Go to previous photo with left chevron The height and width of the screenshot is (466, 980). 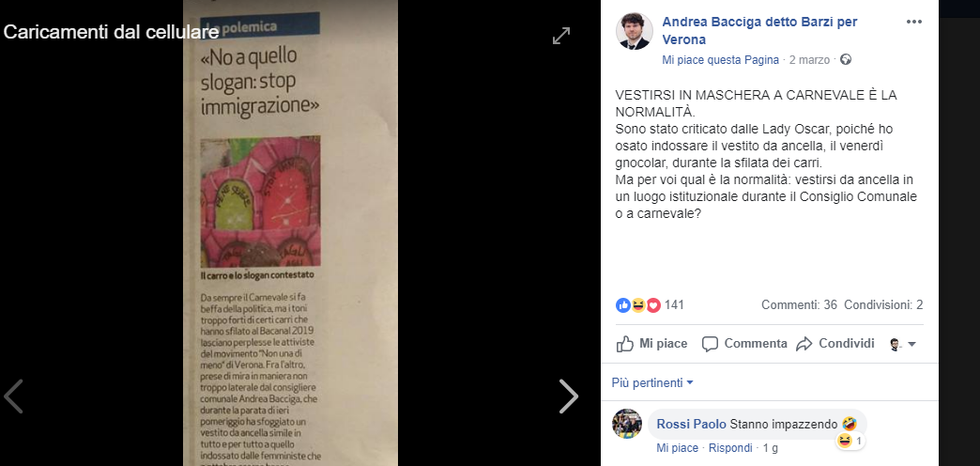(14, 396)
